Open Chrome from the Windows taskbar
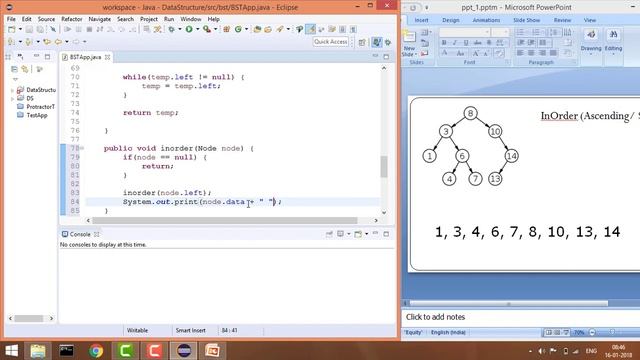The image size is (640, 360). [96, 351]
